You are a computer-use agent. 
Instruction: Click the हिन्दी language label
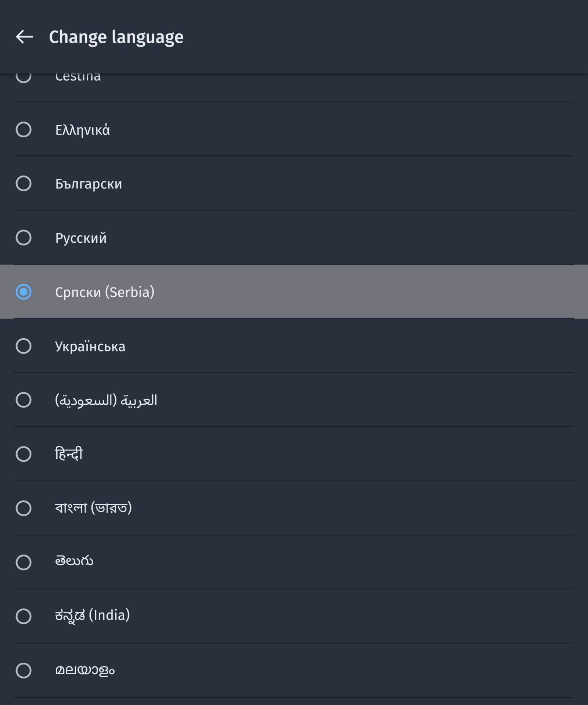(69, 454)
